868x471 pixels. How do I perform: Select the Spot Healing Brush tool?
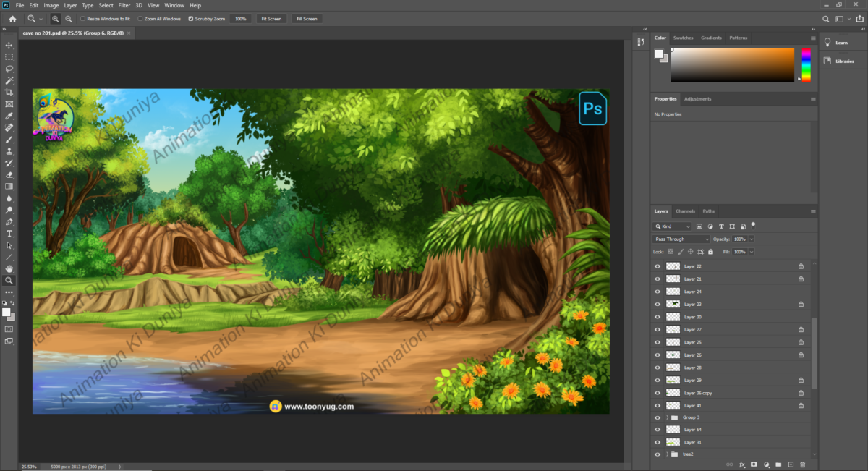point(9,127)
